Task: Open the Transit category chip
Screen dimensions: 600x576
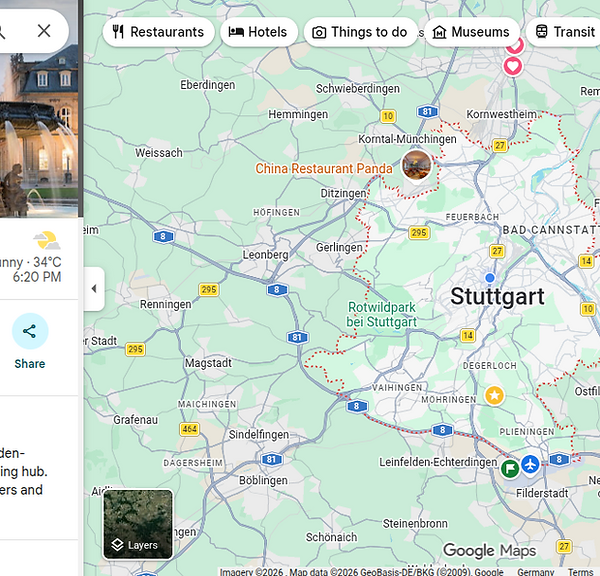Action: click(564, 32)
